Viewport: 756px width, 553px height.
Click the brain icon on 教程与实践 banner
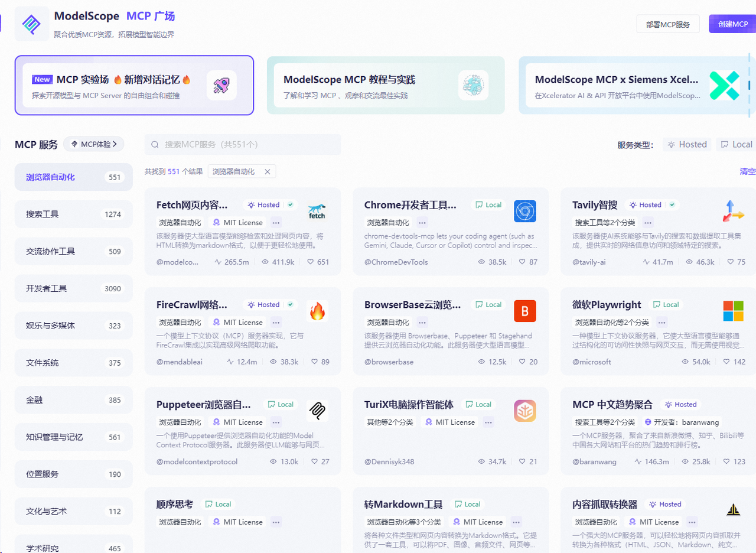point(473,85)
